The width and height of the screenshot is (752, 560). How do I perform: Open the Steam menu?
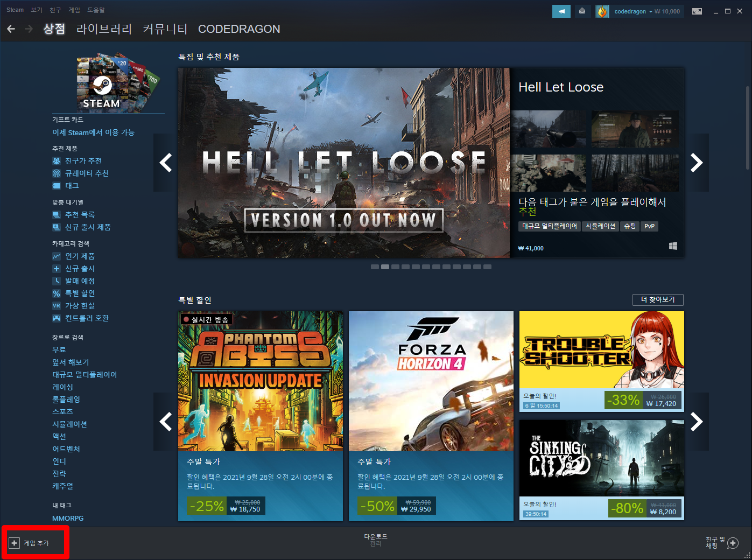tap(15, 10)
